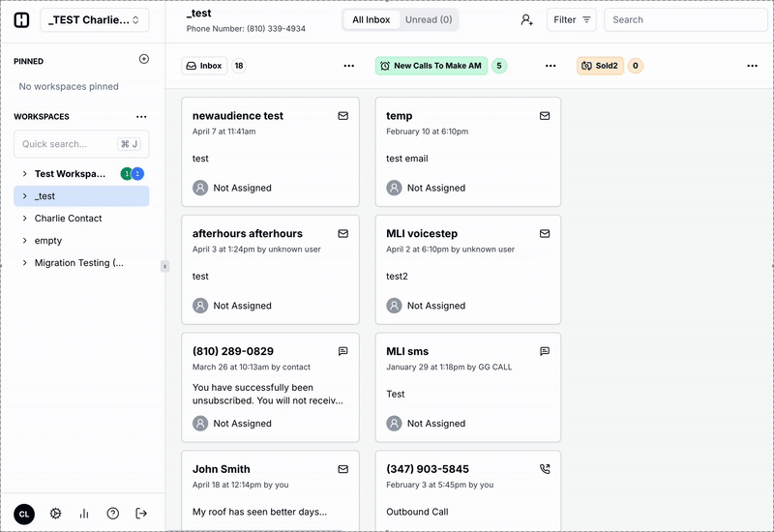Select the Migration Testing workspace
The width and height of the screenshot is (774, 532).
[79, 263]
